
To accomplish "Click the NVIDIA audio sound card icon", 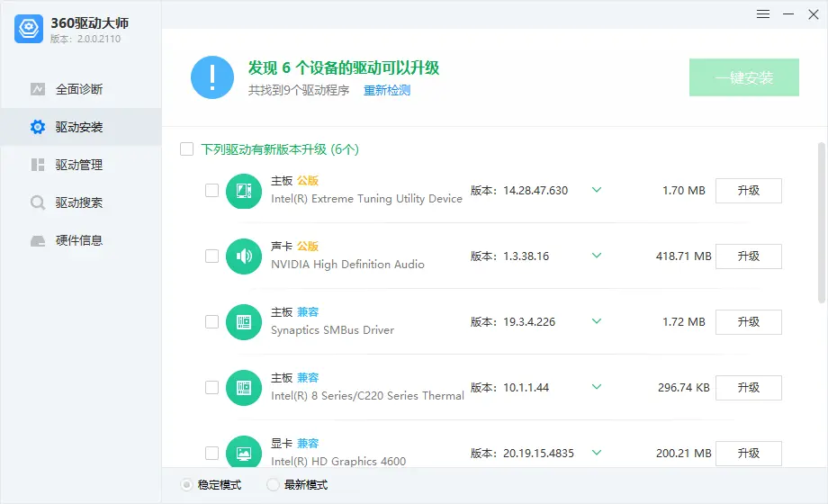I will pyautogui.click(x=243, y=256).
